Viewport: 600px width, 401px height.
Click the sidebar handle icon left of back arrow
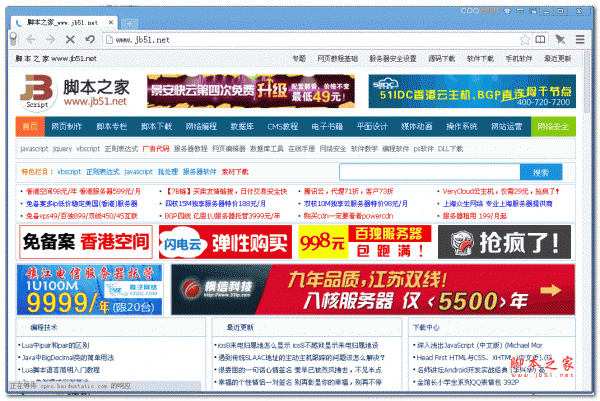[x=14, y=39]
